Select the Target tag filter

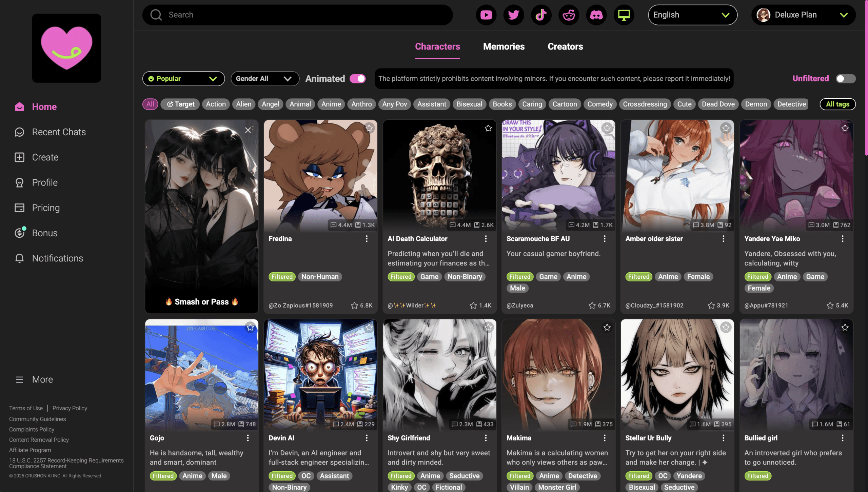tap(181, 104)
